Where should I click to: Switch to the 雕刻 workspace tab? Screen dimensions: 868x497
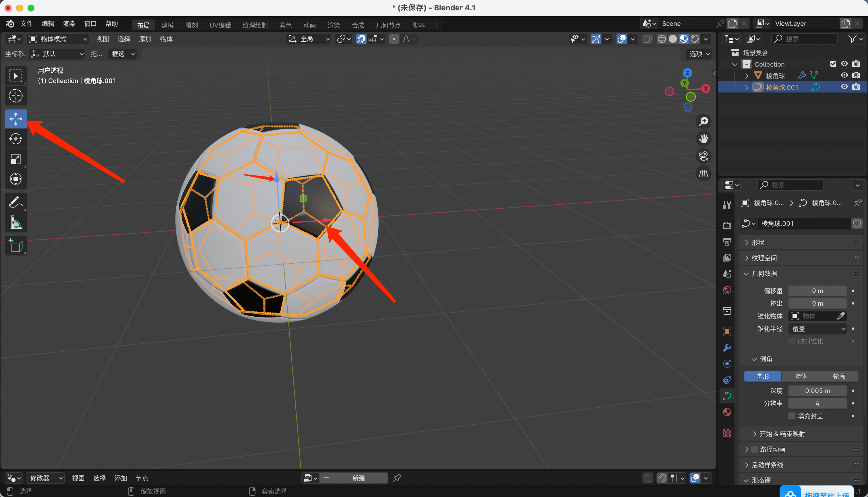coord(191,25)
